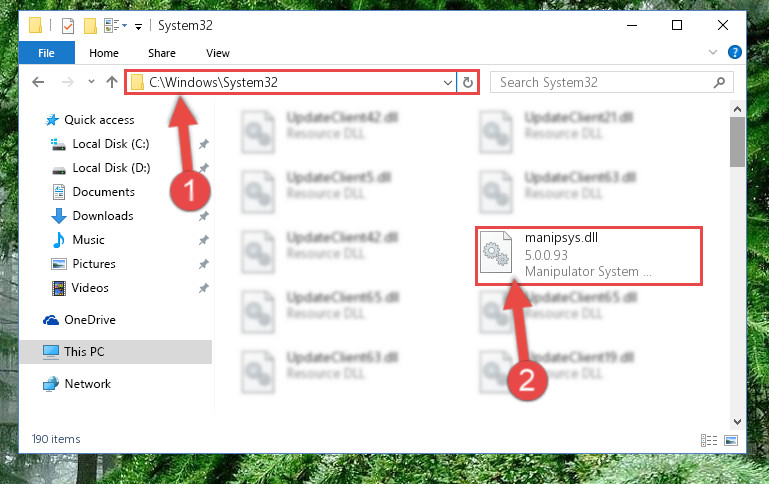The width and height of the screenshot is (769, 484).
Task: Click the search magnifier icon
Action: tap(719, 82)
